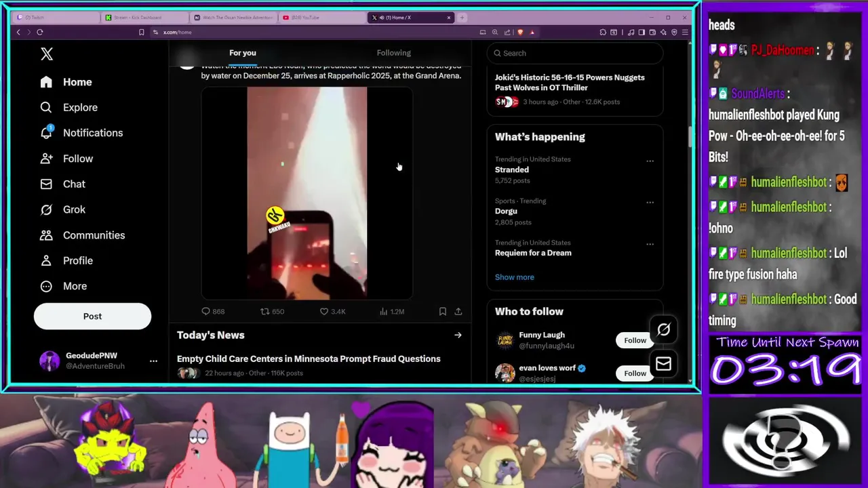Open the floating messages envelope button

663,365
